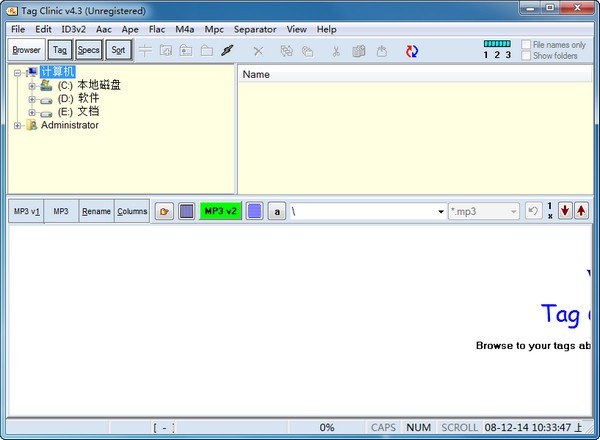Switch to the Rename tab
600x440 pixels.
96,211
